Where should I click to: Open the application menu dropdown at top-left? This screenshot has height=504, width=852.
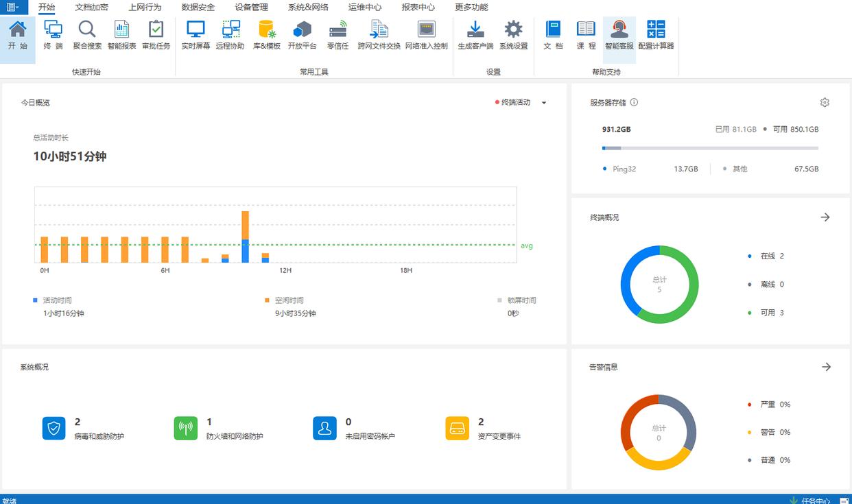(13, 7)
